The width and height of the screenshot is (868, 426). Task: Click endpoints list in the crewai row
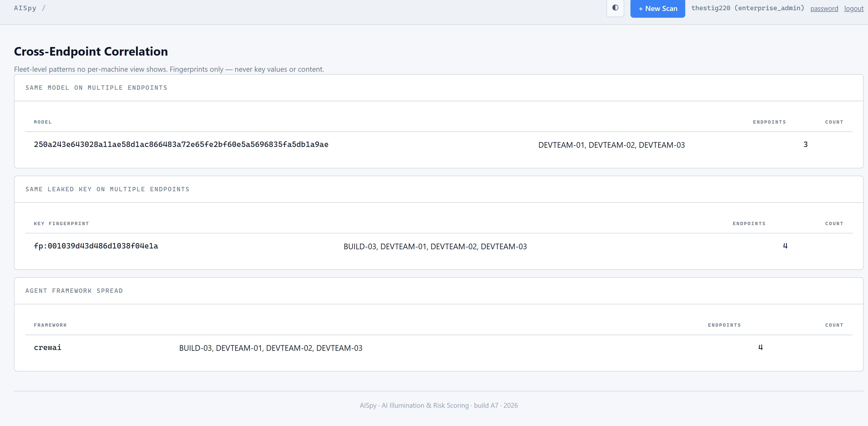271,348
